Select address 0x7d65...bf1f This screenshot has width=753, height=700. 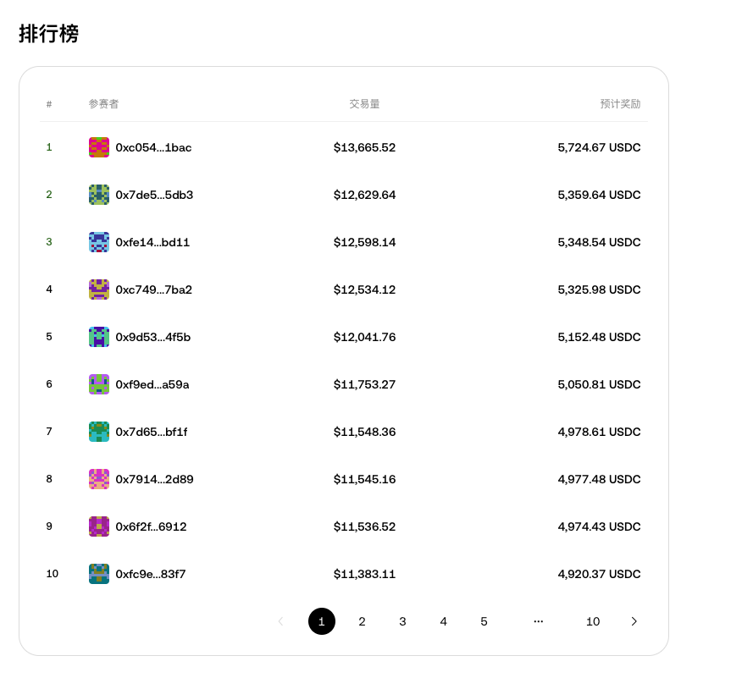point(152,432)
